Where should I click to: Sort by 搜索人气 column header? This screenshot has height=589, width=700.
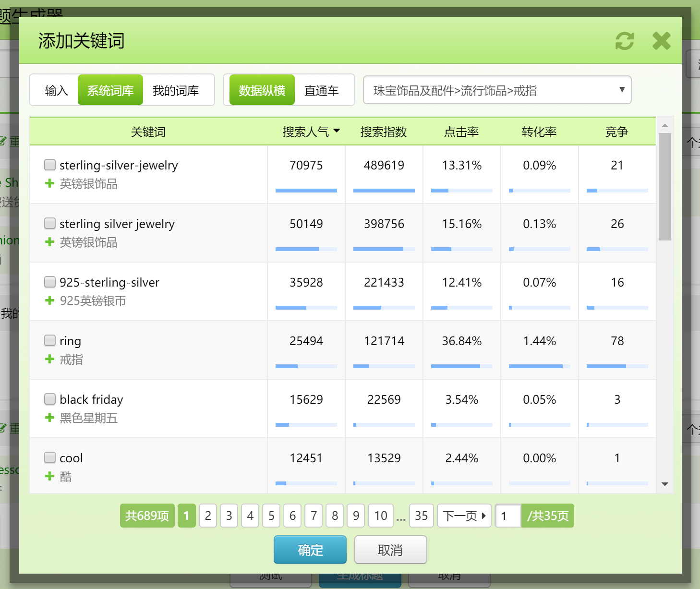[306, 132]
